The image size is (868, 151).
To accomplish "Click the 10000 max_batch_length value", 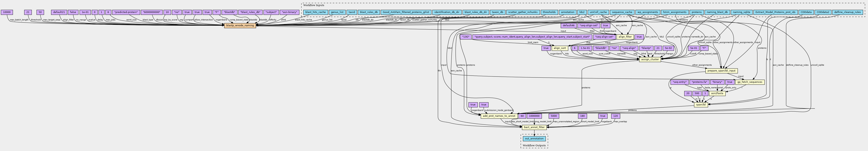I will click(6, 12).
